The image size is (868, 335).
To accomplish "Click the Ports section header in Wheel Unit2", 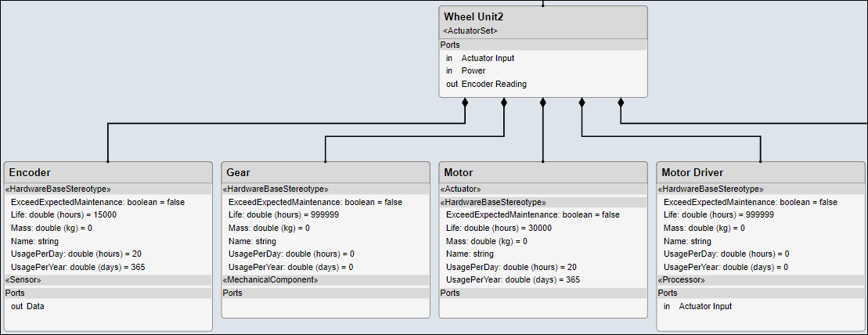I will (450, 45).
